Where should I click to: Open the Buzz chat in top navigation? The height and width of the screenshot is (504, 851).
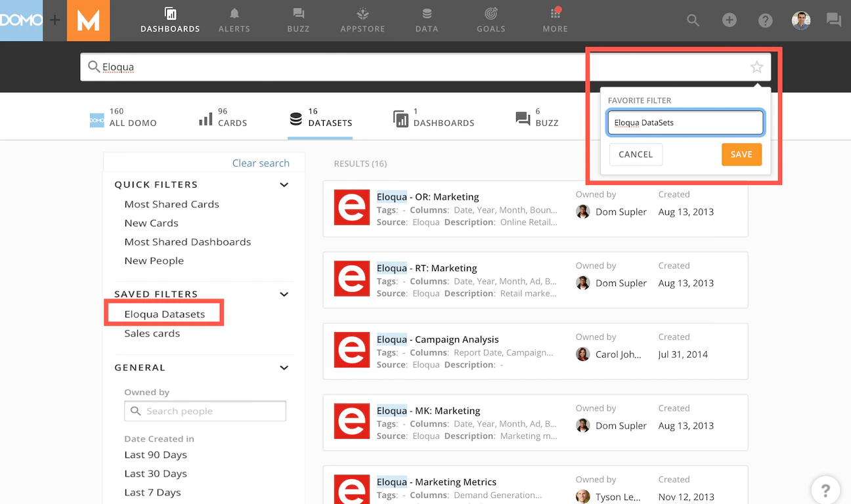(299, 20)
